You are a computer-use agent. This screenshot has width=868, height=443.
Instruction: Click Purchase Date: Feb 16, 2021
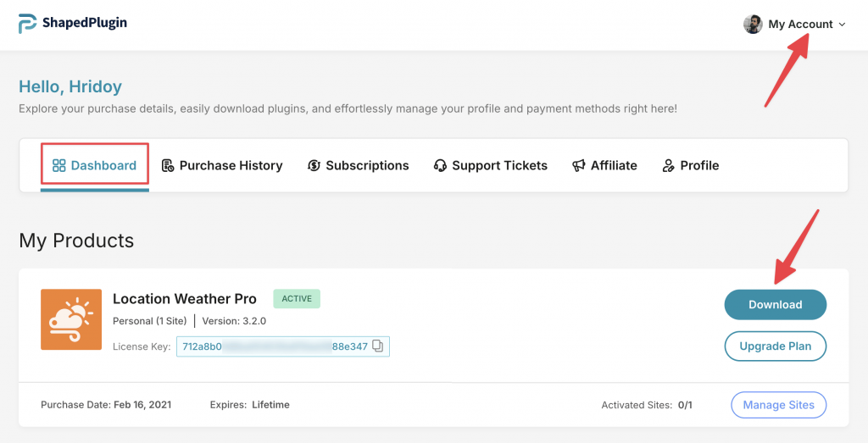[106, 405]
